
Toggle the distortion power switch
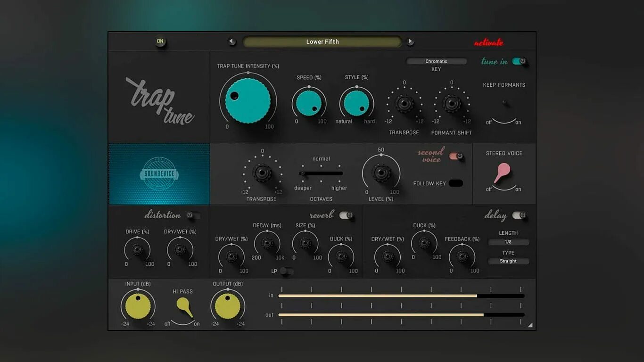point(193,215)
